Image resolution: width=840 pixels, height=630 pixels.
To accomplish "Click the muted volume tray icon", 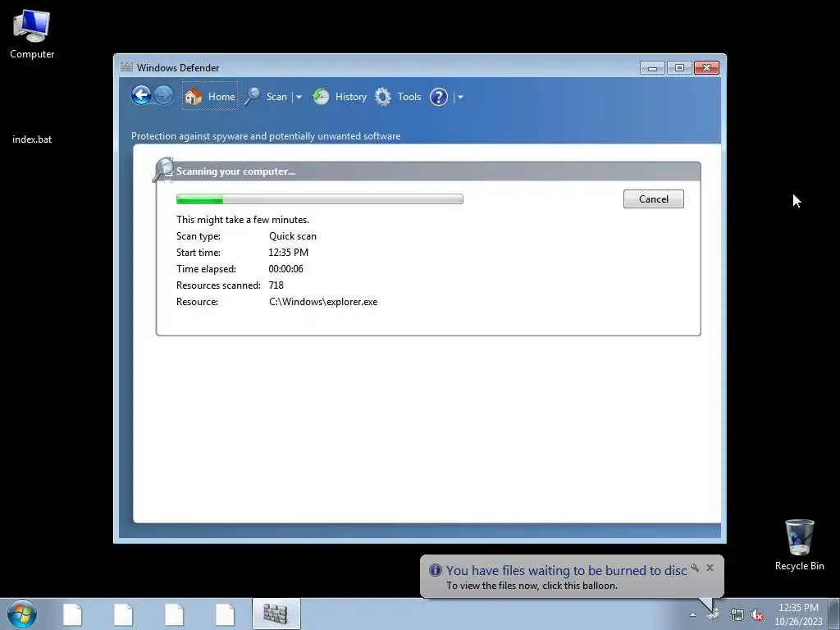I will 757,615.
